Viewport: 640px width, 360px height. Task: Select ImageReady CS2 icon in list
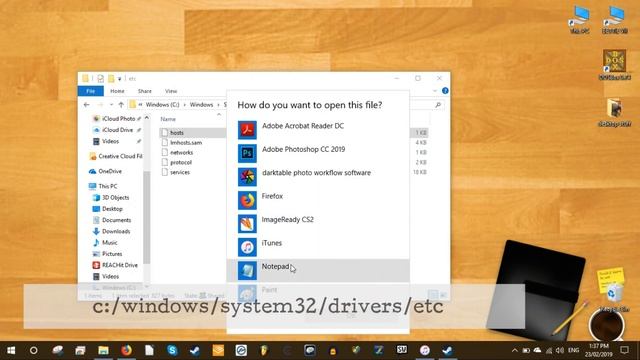247,224
